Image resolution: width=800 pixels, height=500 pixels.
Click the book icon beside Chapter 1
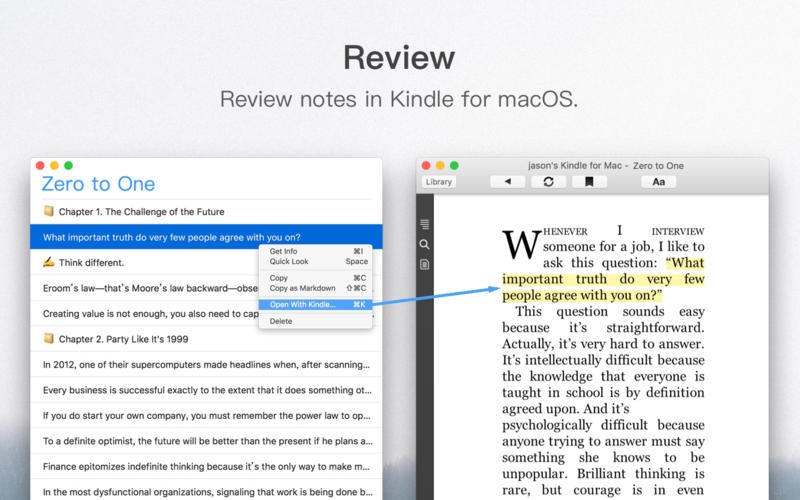pos(48,211)
